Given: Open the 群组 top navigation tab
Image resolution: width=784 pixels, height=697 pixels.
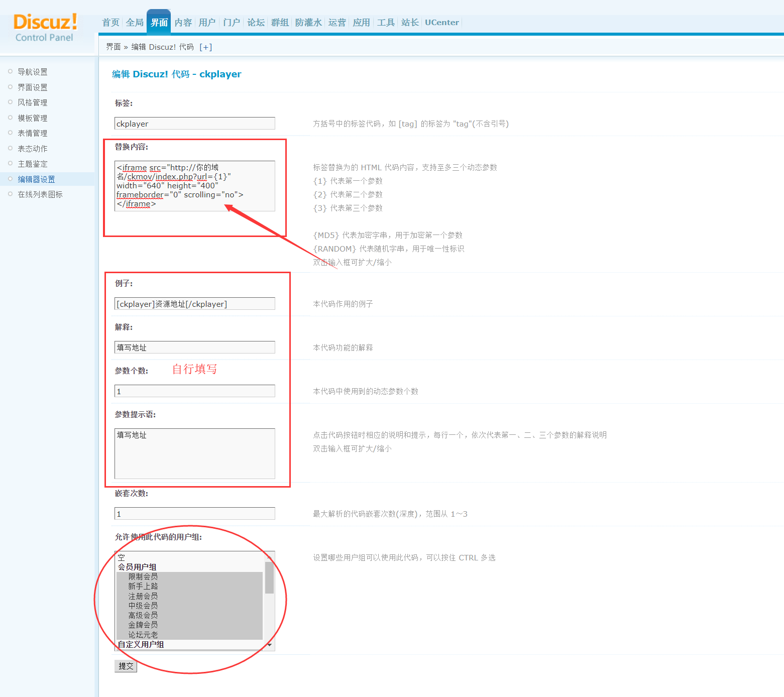Looking at the screenshot, I should pyautogui.click(x=280, y=23).
